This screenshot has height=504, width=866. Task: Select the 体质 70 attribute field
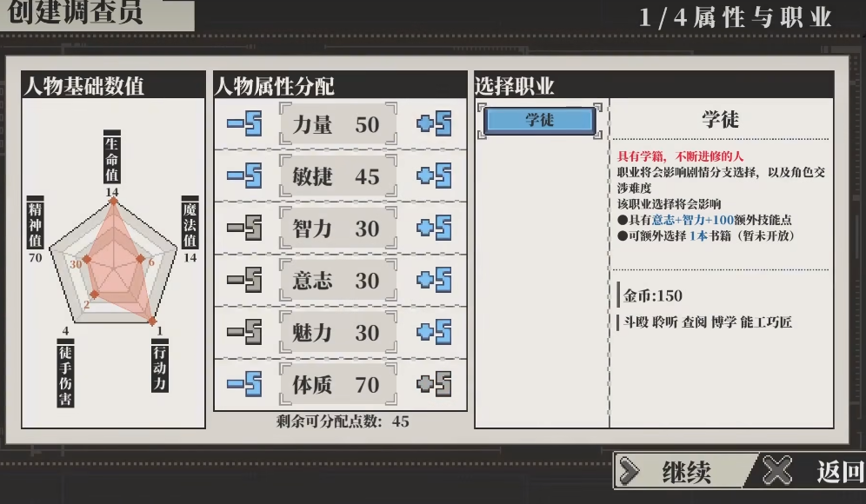point(338,384)
